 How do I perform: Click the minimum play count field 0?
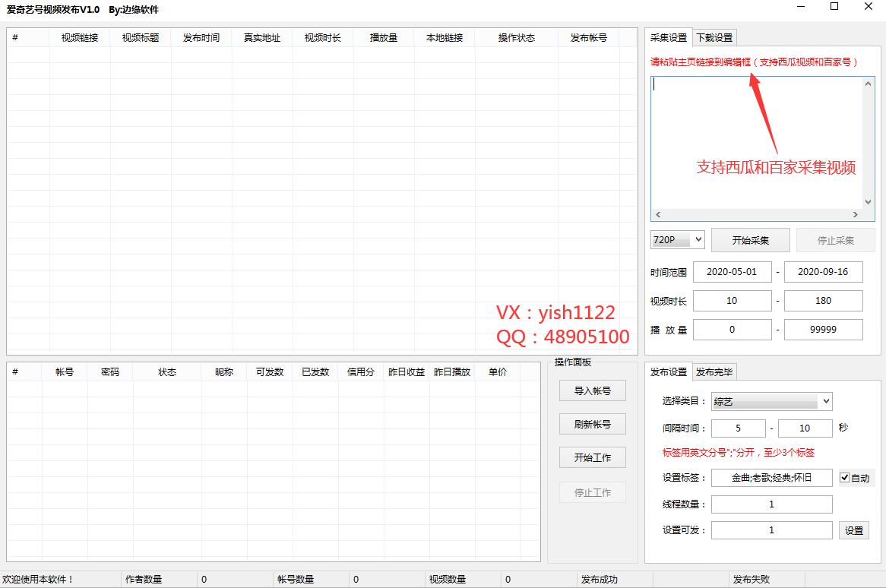(732, 329)
